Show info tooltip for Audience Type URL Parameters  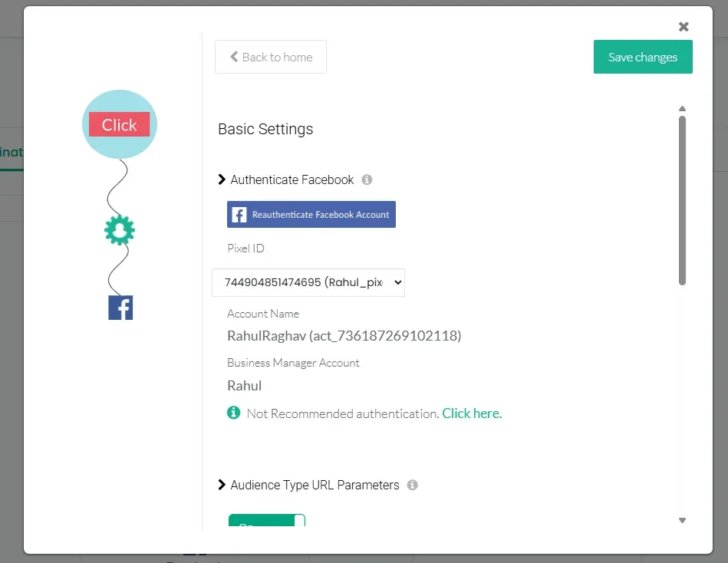pos(412,485)
